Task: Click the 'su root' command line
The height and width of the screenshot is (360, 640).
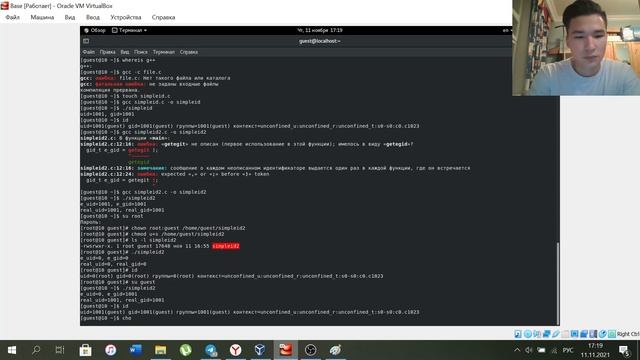Action: click(112, 216)
